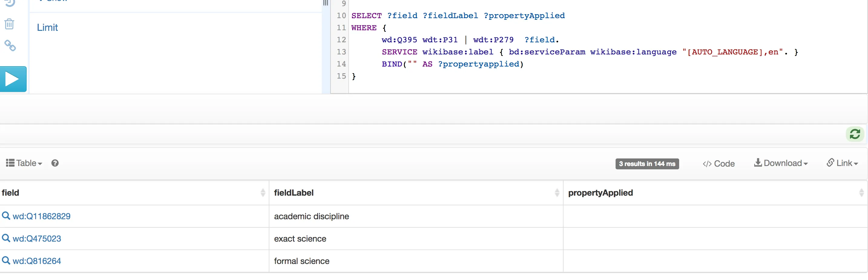
Task: Expand the Link dropdown in results bar
Action: [x=842, y=163]
